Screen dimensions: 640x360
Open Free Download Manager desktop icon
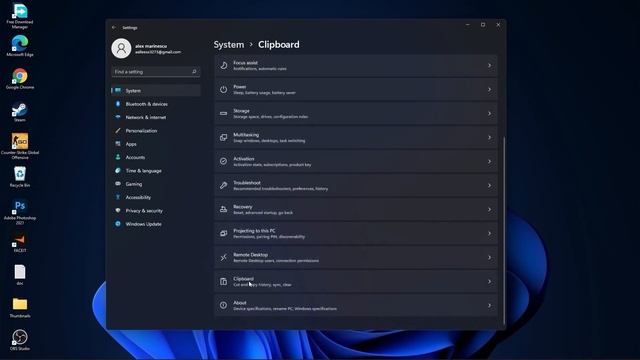20,16
